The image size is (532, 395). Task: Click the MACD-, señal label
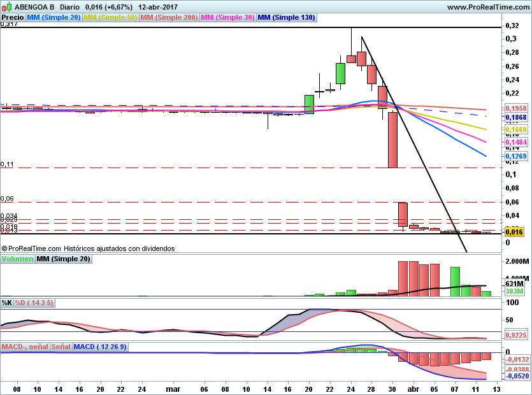click(25, 347)
